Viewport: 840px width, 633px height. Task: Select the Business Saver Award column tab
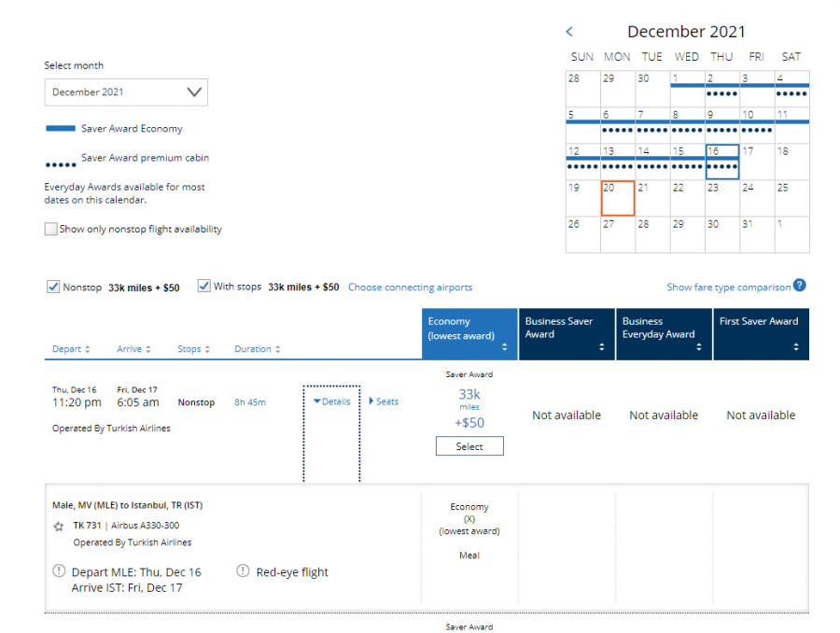[567, 334]
